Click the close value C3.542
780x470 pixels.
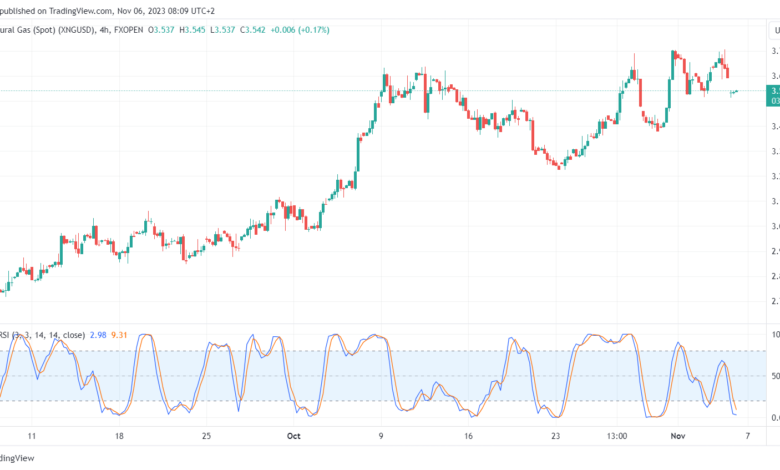(x=253, y=30)
